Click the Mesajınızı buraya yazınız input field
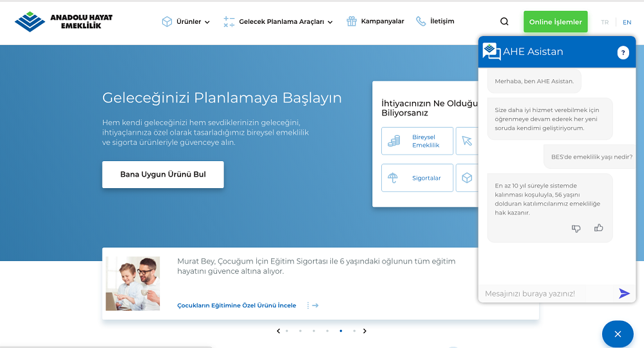 point(548,293)
